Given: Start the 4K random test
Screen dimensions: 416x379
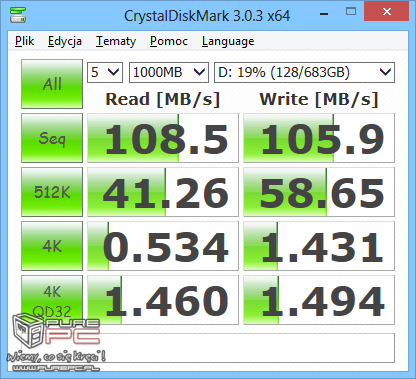Looking at the screenshot, I should [52, 246].
